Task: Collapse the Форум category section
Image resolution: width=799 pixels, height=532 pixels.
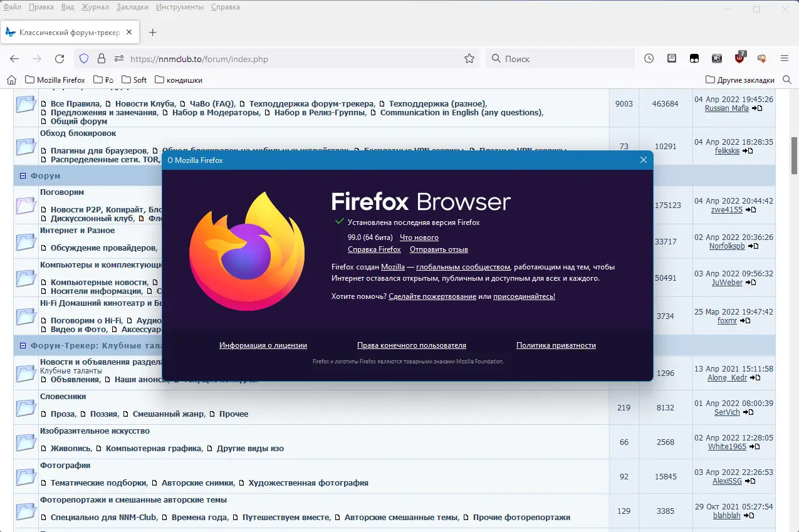Action: (x=23, y=176)
